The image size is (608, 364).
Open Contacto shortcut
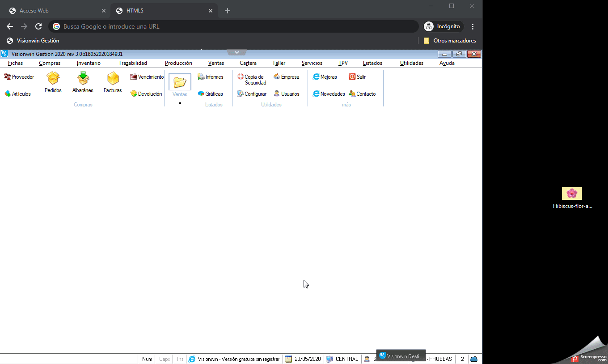point(363,94)
